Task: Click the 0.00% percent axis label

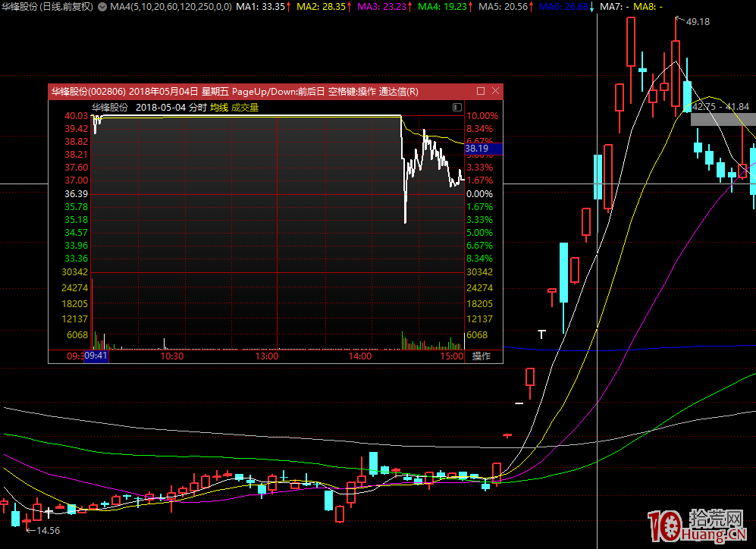Action: tap(479, 194)
